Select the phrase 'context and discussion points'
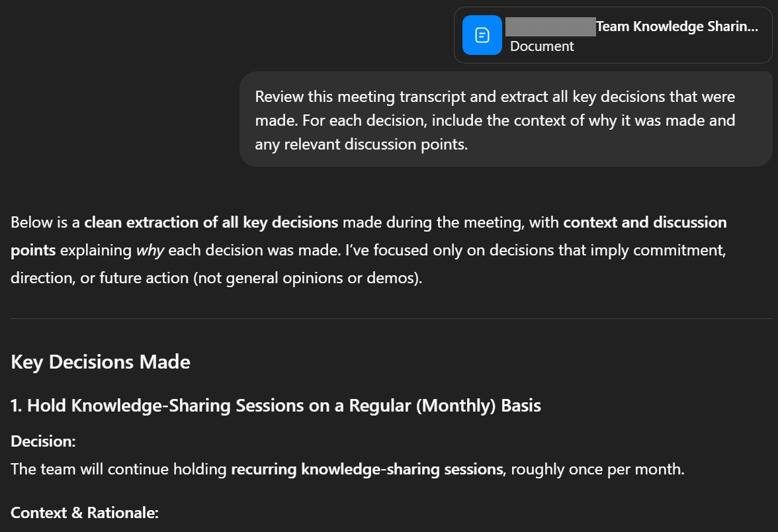Image resolution: width=778 pixels, height=532 pixels. pyautogui.click(x=645, y=222)
